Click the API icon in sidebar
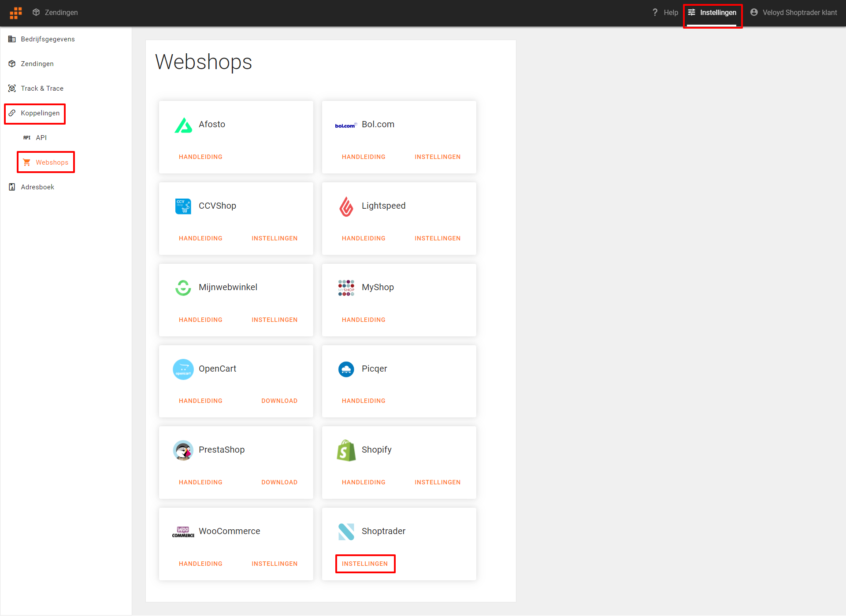The width and height of the screenshot is (846, 616). (x=27, y=138)
